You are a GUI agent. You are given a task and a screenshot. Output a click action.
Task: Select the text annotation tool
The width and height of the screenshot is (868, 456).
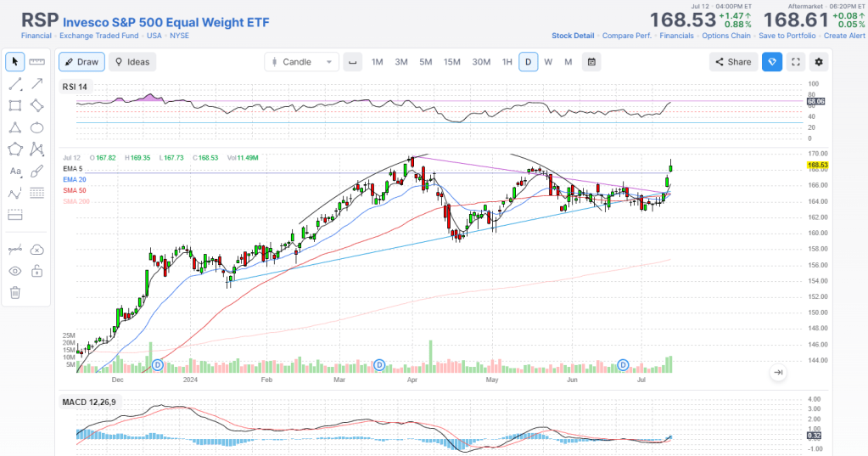pos(14,172)
